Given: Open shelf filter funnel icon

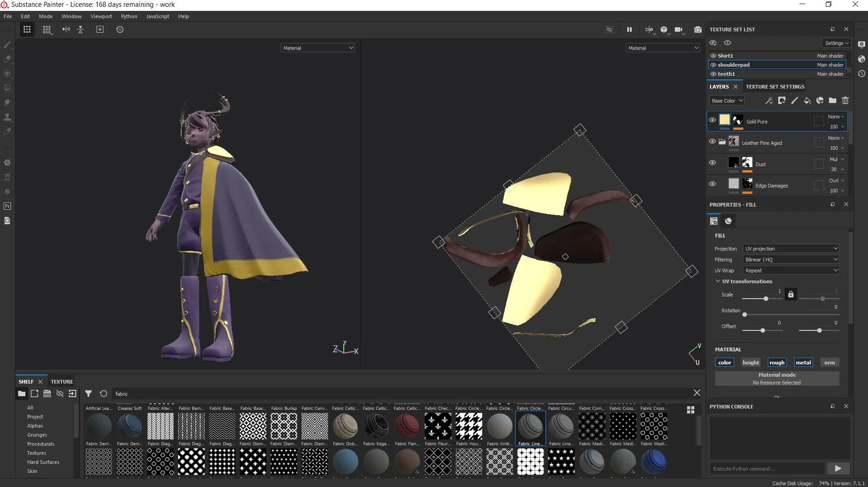Looking at the screenshot, I should [88, 394].
